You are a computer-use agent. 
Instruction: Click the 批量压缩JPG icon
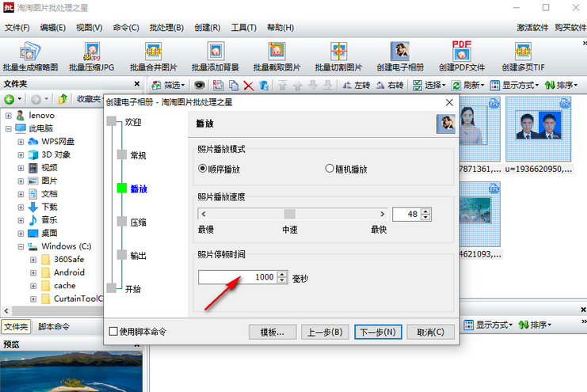[91, 52]
